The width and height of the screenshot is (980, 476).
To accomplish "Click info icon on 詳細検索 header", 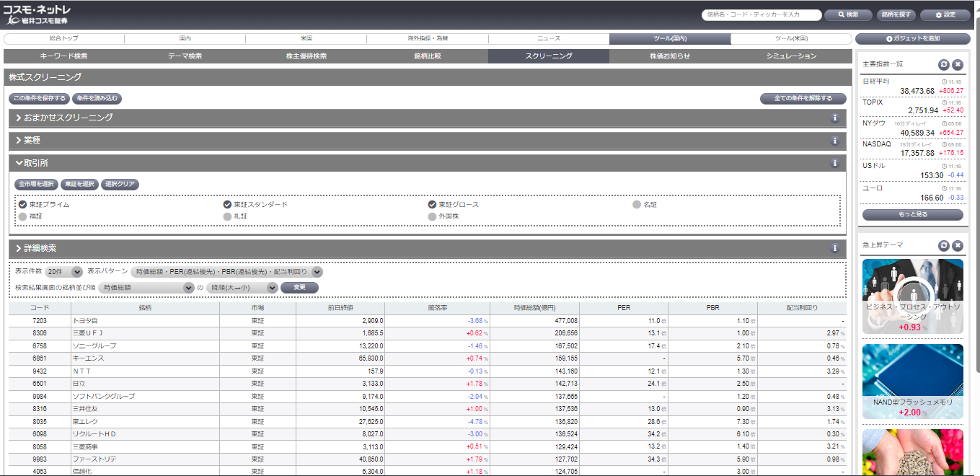I will click(x=835, y=248).
